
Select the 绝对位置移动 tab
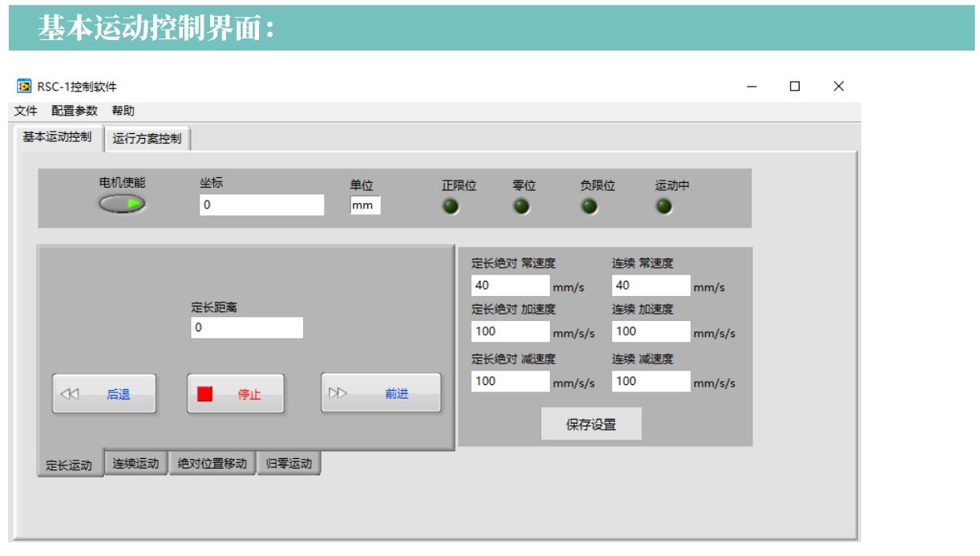pyautogui.click(x=212, y=463)
